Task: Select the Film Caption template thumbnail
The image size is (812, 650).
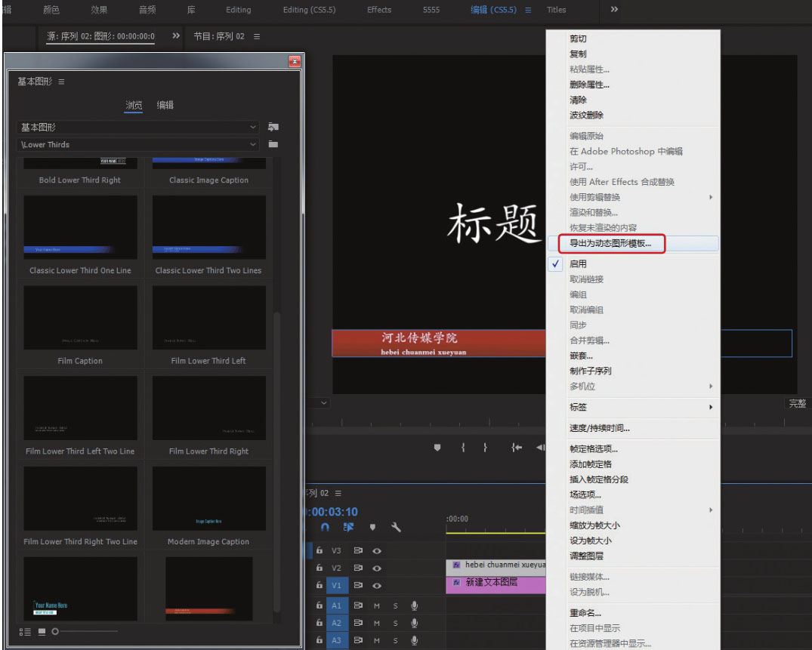Action: click(x=80, y=318)
